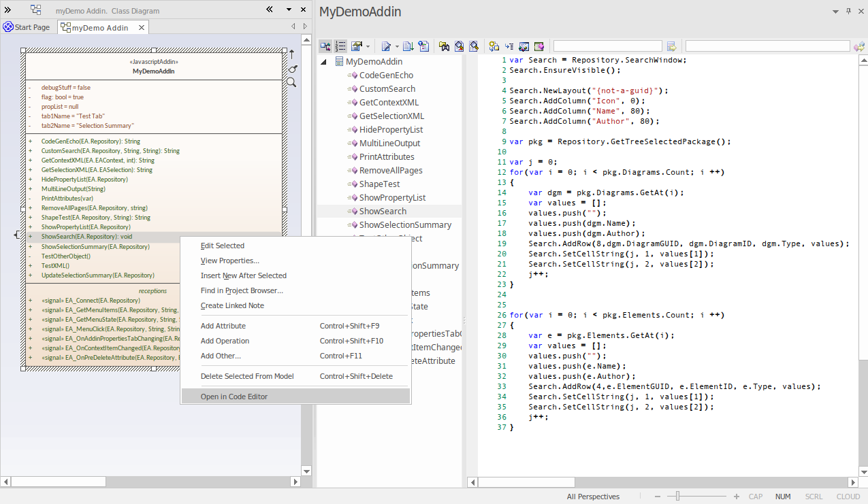
Task: Select Add Attribute in the context menu
Action: [x=223, y=326]
